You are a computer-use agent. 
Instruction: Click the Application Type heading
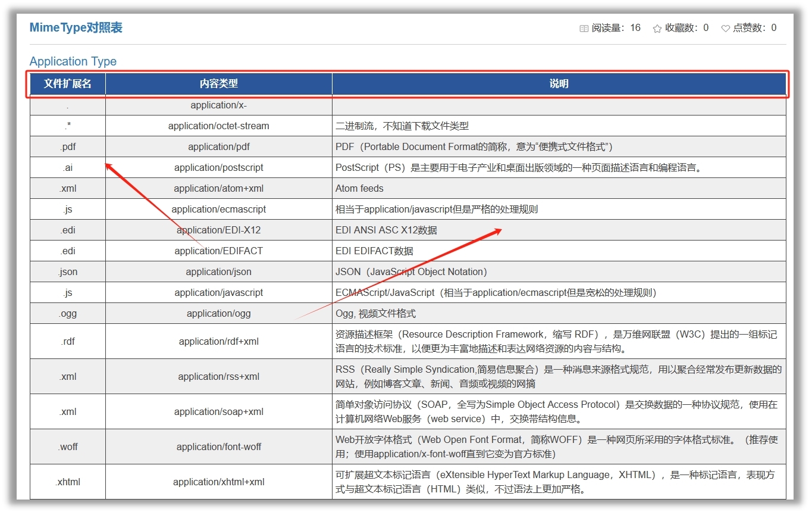[73, 61]
